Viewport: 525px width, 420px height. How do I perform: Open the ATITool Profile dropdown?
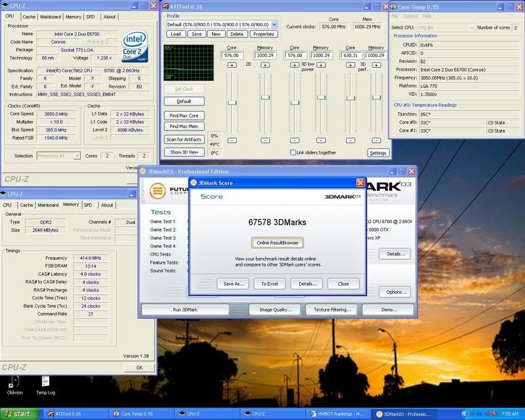pos(274,24)
